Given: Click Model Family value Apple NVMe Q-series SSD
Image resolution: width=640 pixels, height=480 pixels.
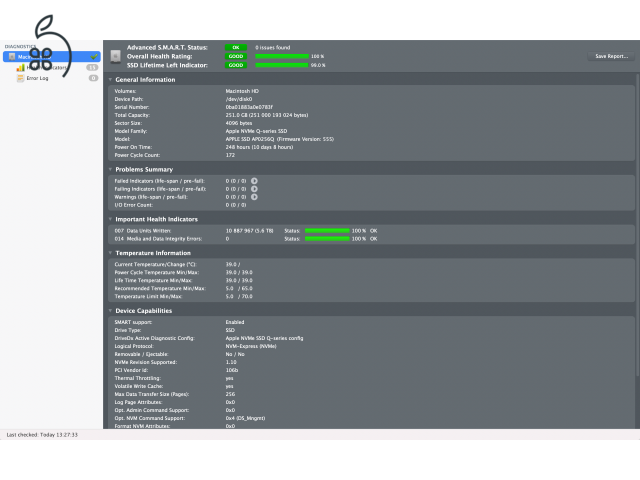Looking at the screenshot, I should [x=256, y=131].
